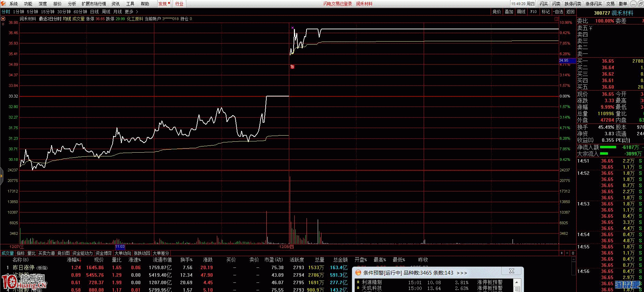Select the 日线 daily chart tab

click(x=94, y=12)
